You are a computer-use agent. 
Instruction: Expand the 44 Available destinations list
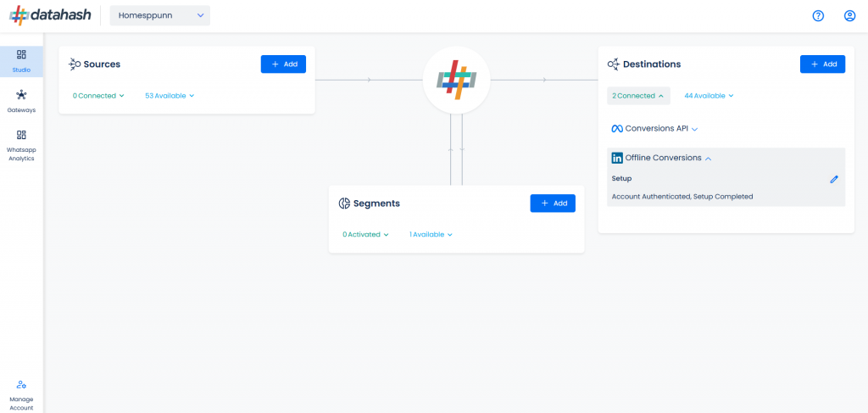[709, 96]
